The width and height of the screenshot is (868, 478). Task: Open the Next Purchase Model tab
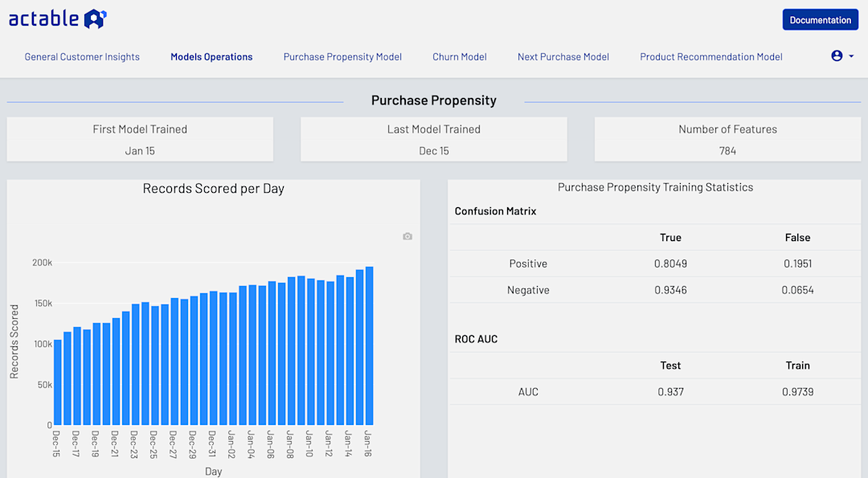click(x=563, y=57)
